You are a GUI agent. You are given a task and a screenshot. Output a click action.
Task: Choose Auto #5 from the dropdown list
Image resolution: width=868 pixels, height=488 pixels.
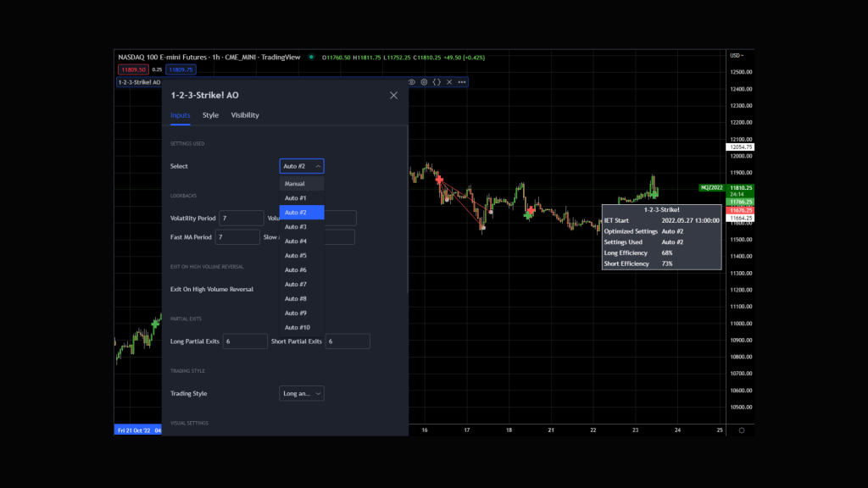point(302,256)
